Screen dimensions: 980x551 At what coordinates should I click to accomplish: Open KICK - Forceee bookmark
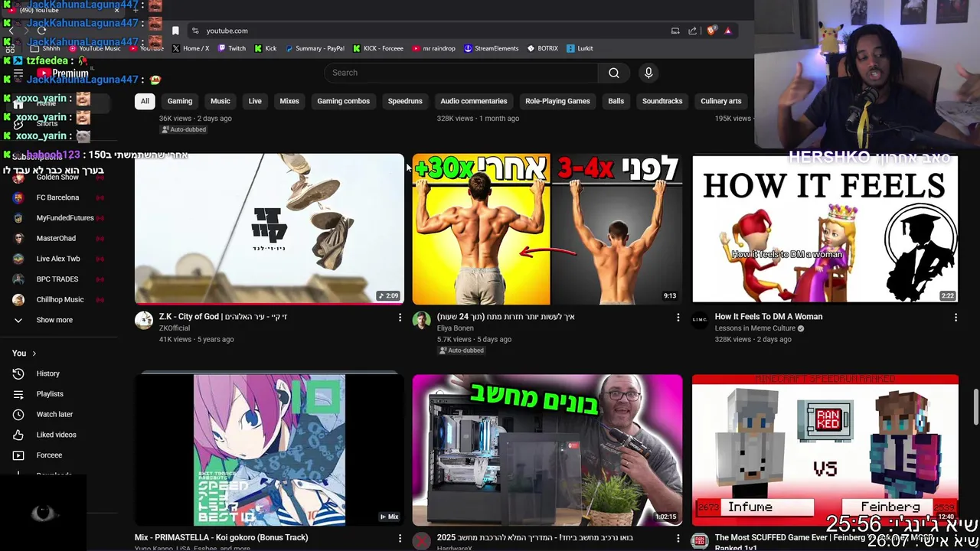pos(378,48)
